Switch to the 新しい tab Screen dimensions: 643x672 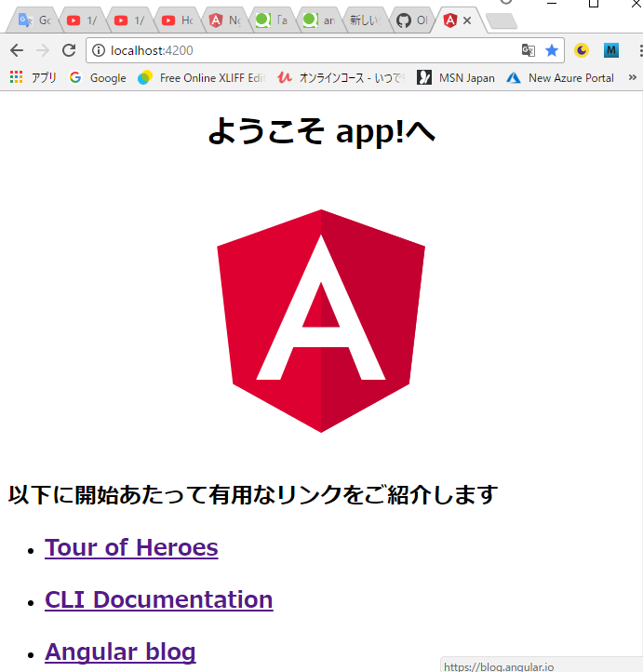[366, 20]
